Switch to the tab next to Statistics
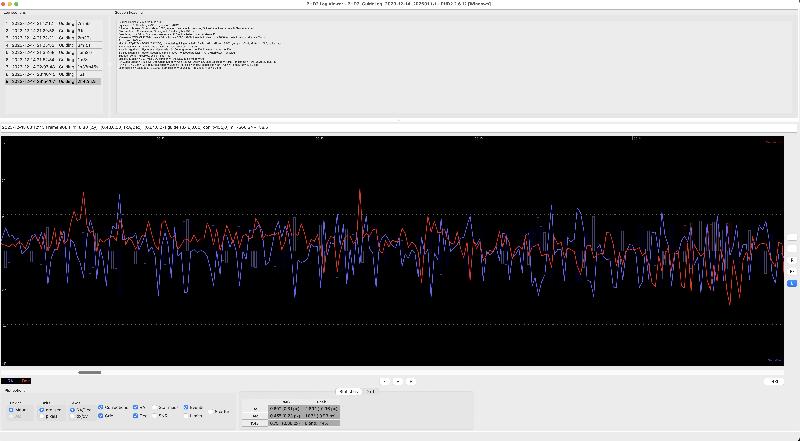Screen dimensions: 800x441 pos(370,391)
